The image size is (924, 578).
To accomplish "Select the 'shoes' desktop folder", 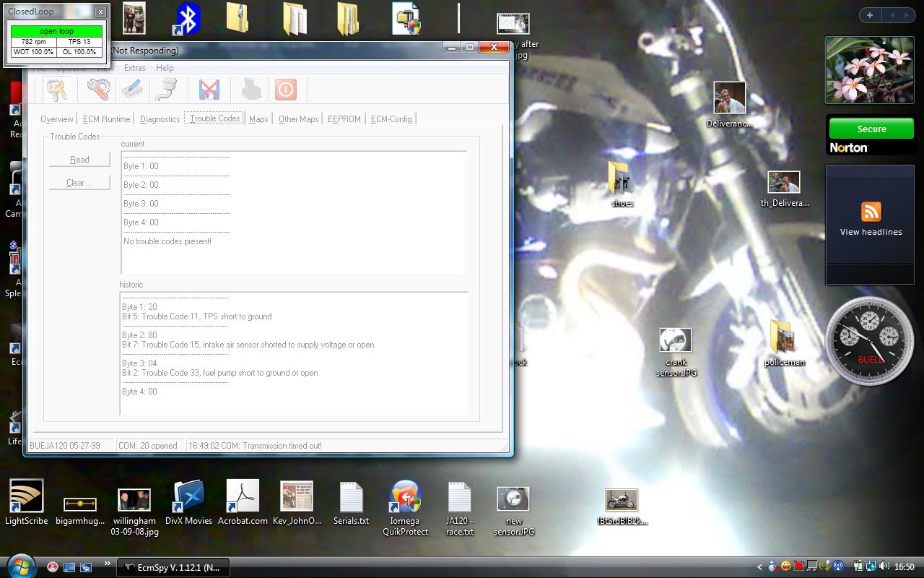I will [x=621, y=184].
